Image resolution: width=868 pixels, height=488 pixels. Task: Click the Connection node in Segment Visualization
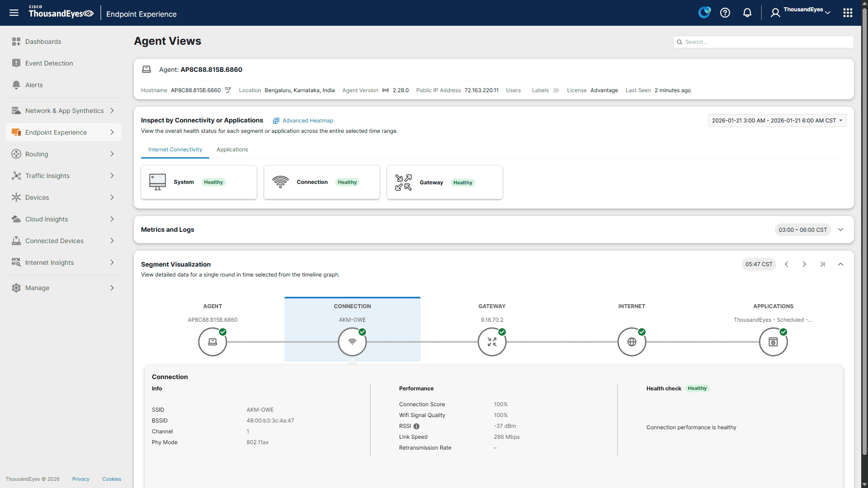pos(352,342)
